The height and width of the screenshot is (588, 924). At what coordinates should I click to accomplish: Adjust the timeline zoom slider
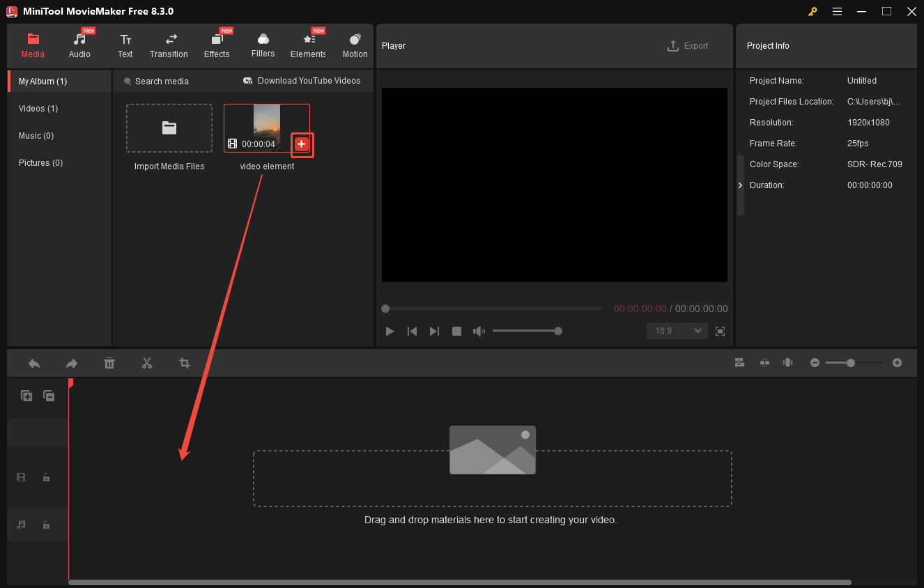tap(855, 362)
